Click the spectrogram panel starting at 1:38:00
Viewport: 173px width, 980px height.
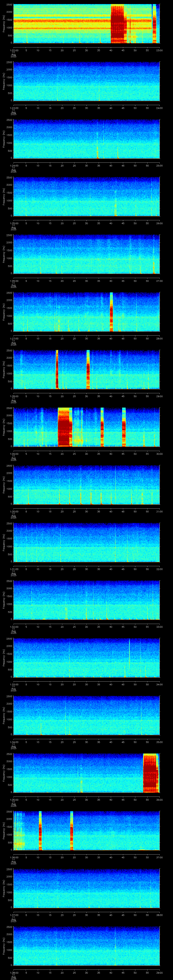(x=86, y=946)
